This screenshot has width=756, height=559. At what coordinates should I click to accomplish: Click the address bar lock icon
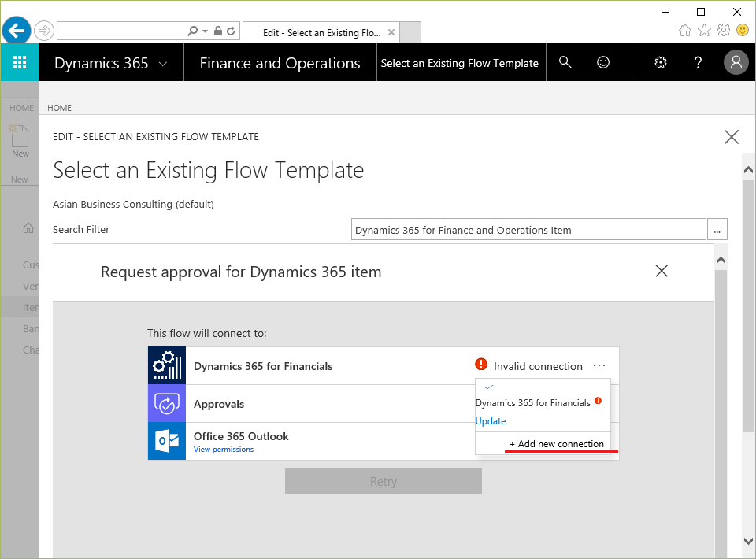coord(218,31)
